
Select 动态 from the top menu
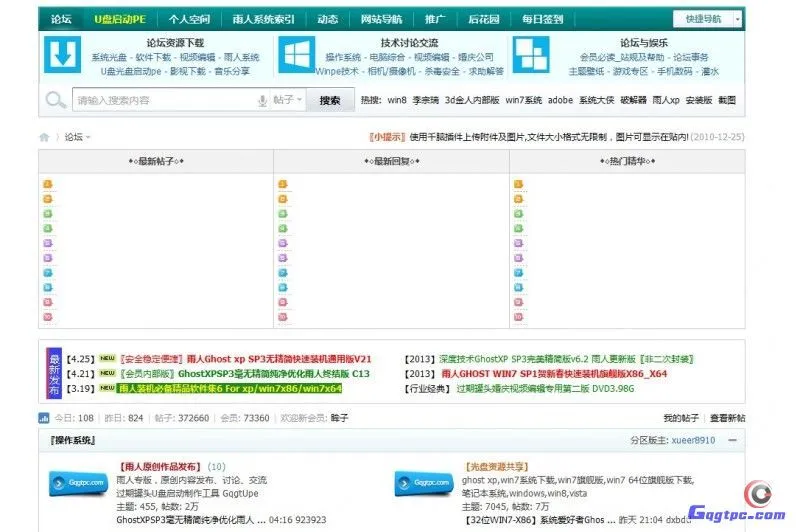[327, 19]
